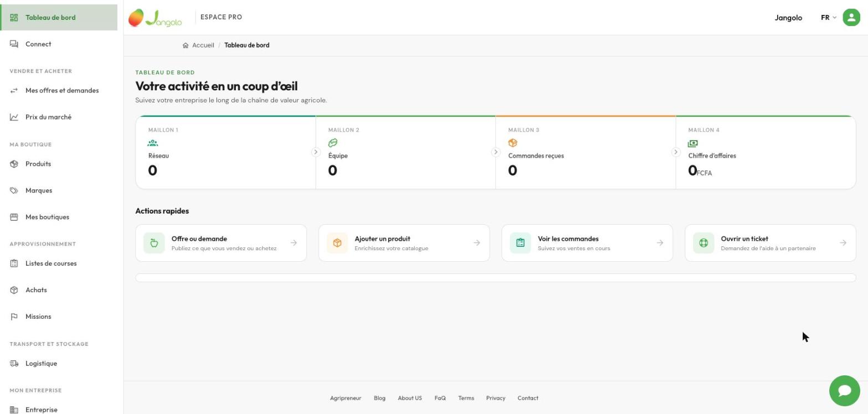Click the Voir les commandes quick action

(x=587, y=243)
